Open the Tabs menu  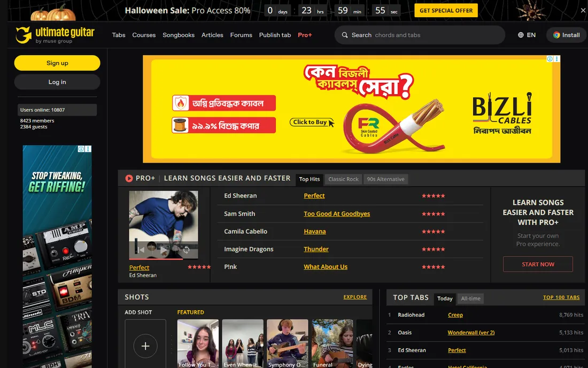point(119,35)
